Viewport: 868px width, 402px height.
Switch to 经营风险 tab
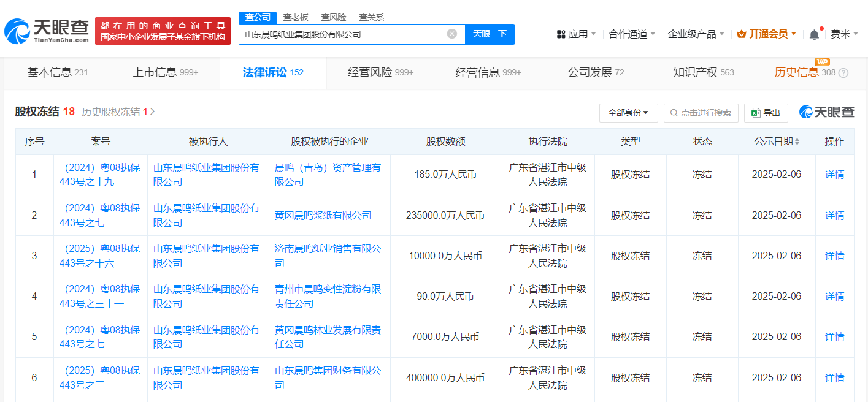point(380,72)
